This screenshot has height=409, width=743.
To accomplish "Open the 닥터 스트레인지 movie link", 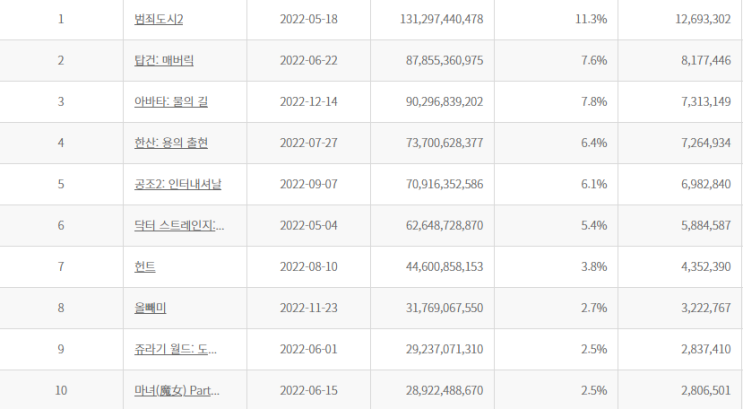I will [179, 225].
